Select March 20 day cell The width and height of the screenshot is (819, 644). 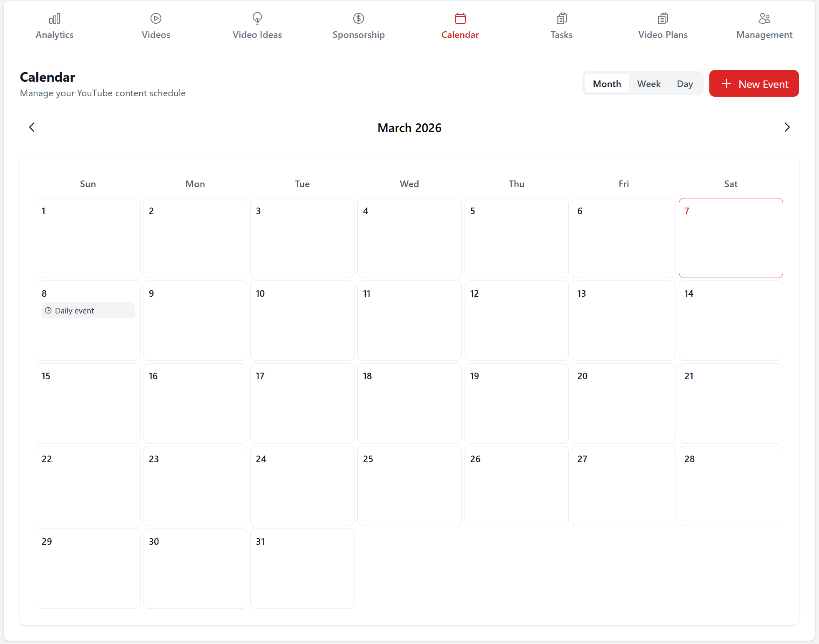pyautogui.click(x=624, y=403)
